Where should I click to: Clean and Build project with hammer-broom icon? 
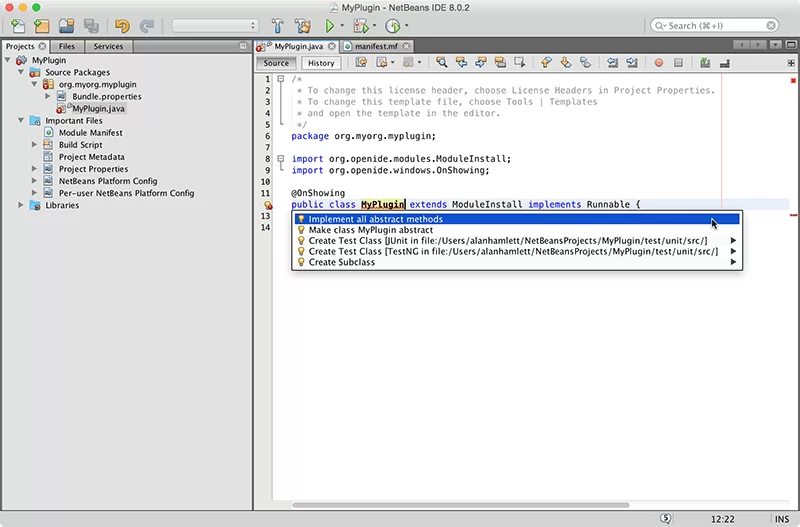(303, 26)
